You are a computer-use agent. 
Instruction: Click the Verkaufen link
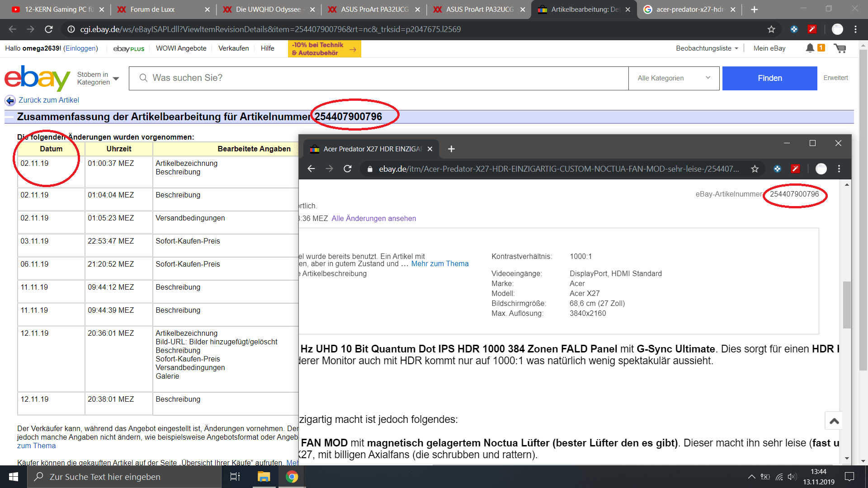point(233,48)
